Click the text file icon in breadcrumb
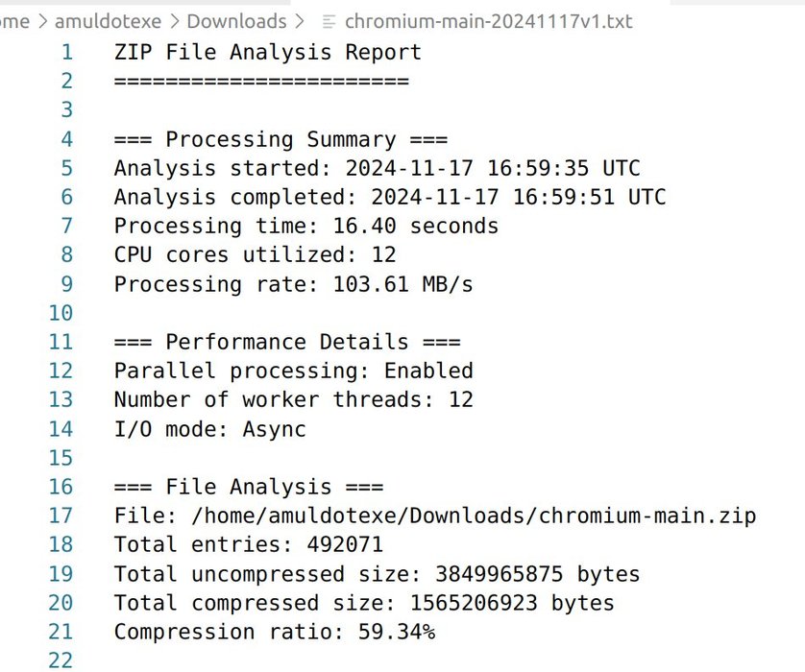The image size is (805, 672). [329, 22]
